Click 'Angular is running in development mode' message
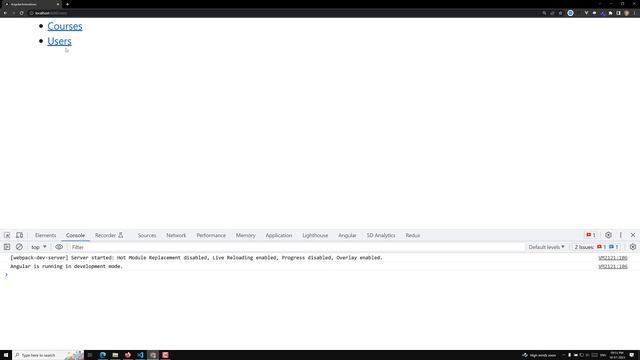Viewport: 640px width, 360px height. pos(66,267)
